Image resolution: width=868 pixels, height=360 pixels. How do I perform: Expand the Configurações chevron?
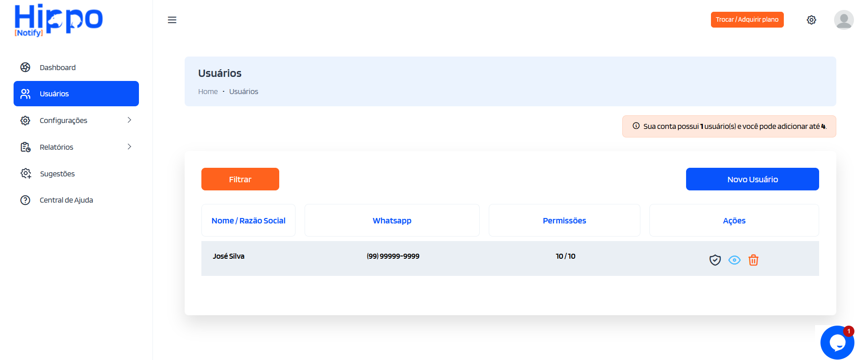click(129, 120)
